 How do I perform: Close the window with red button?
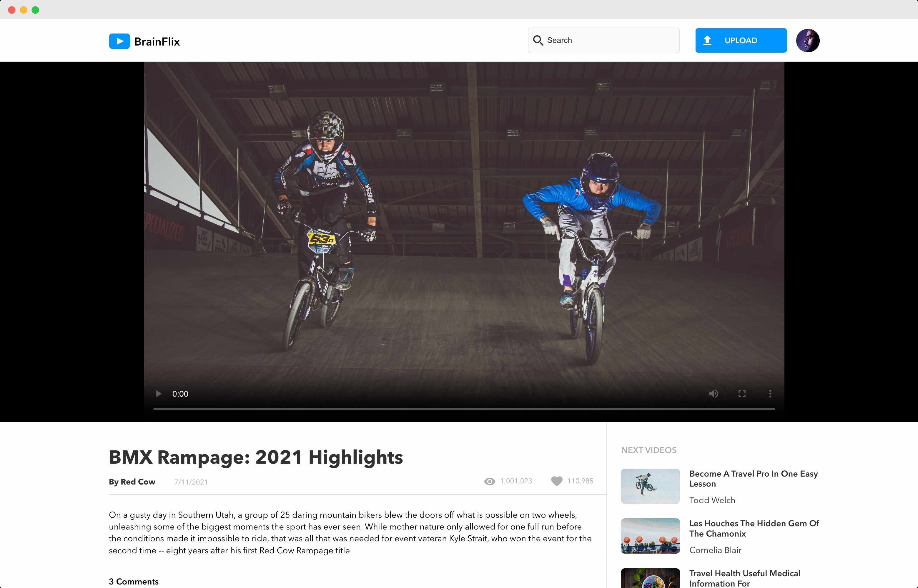(11, 10)
